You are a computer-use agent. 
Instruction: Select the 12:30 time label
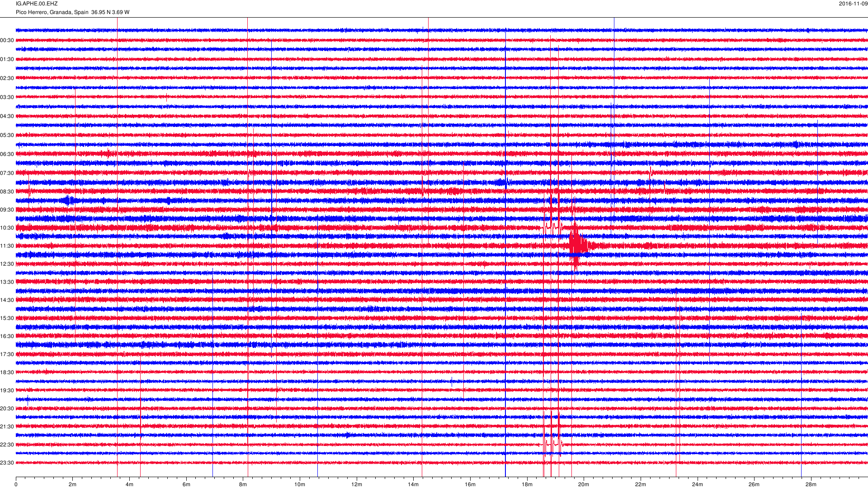7,264
